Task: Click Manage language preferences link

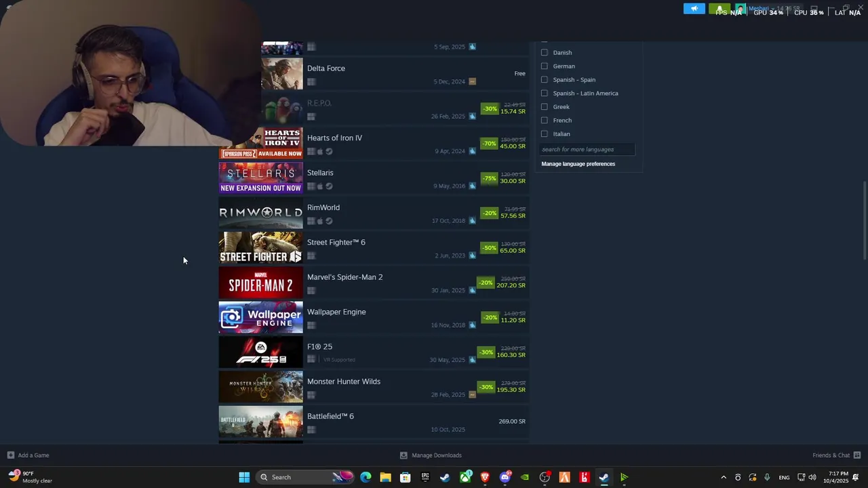Action: [578, 164]
